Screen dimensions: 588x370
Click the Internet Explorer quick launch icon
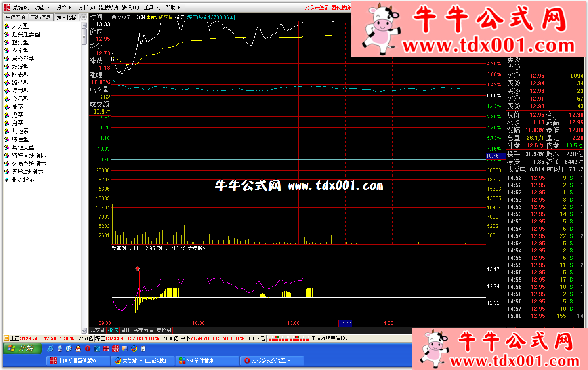click(50, 349)
